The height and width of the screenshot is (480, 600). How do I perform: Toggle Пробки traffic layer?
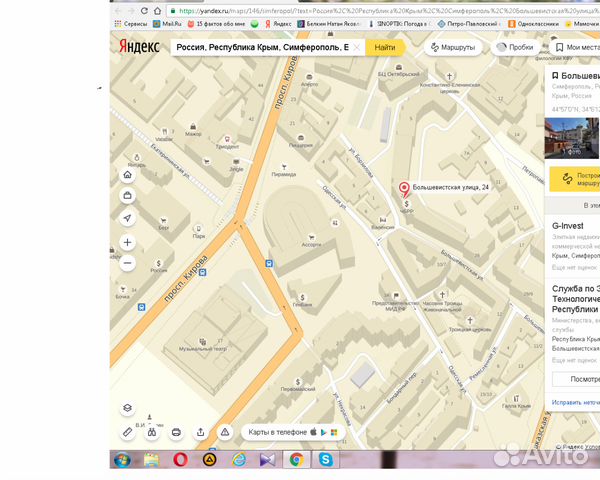515,47
